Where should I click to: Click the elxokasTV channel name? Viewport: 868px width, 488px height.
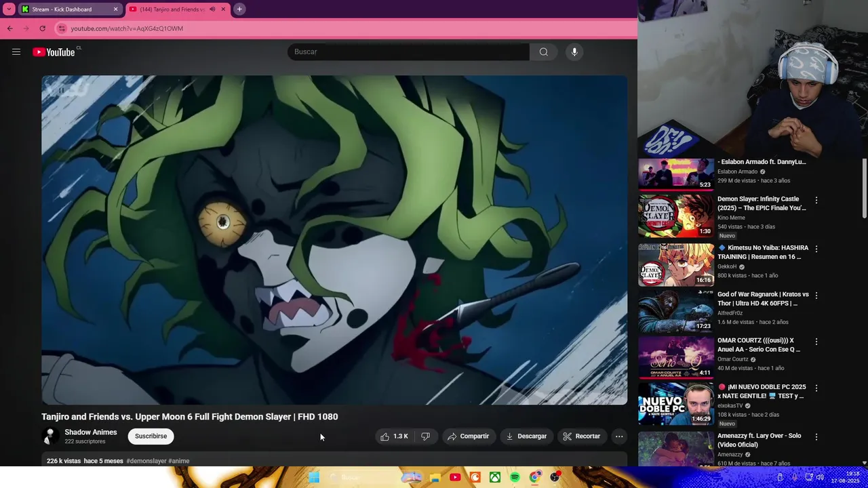pyautogui.click(x=730, y=405)
